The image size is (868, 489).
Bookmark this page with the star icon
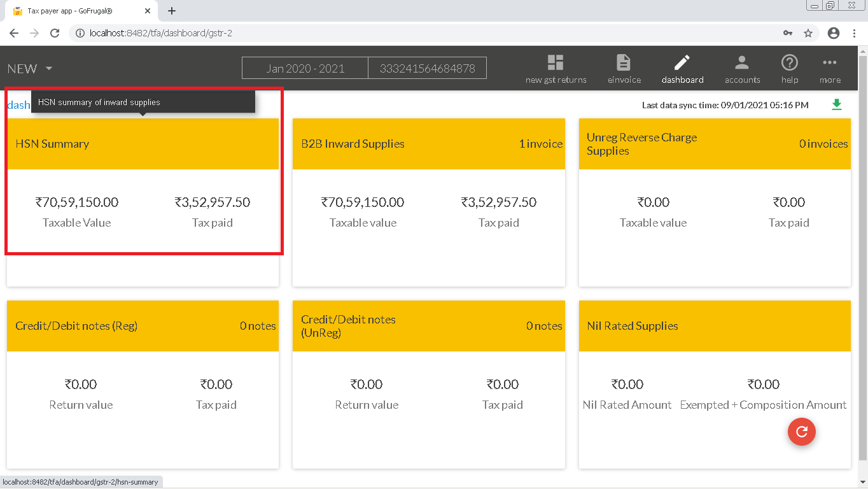808,33
